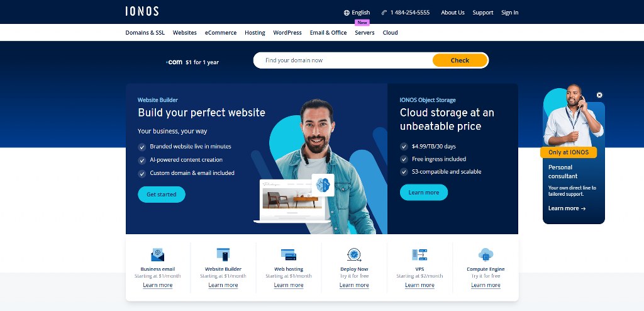Click Learn more under VPS

[419, 285]
